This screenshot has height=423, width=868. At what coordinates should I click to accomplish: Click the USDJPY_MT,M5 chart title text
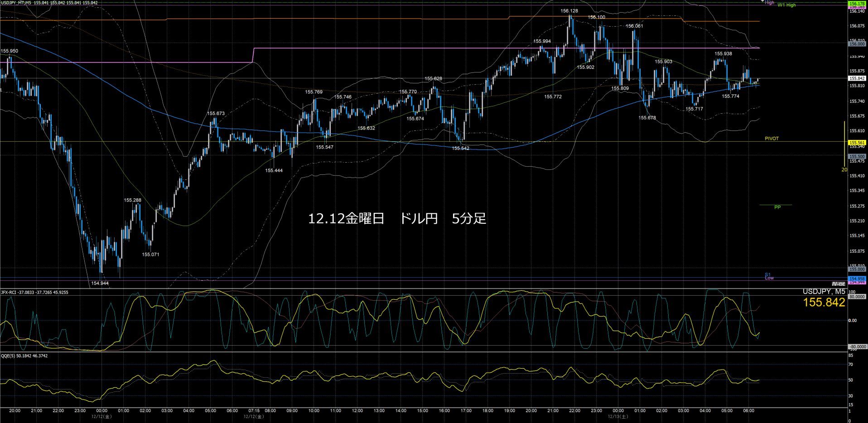coord(16,3)
